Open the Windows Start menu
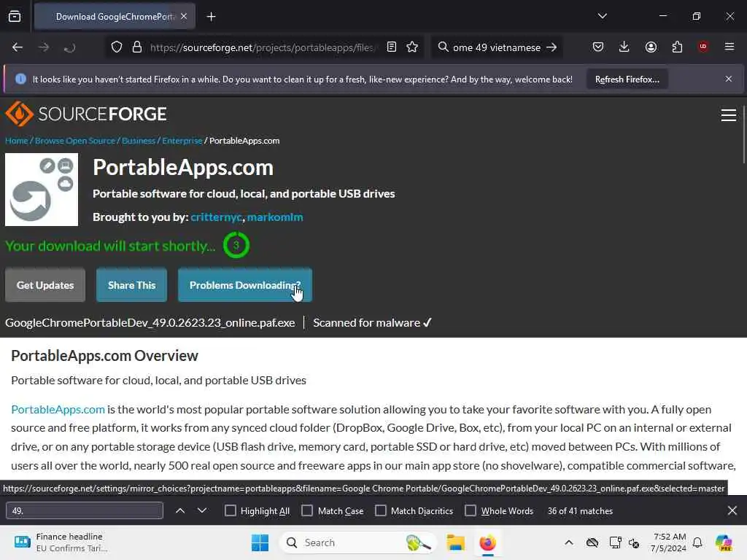The image size is (747, 560). click(260, 542)
